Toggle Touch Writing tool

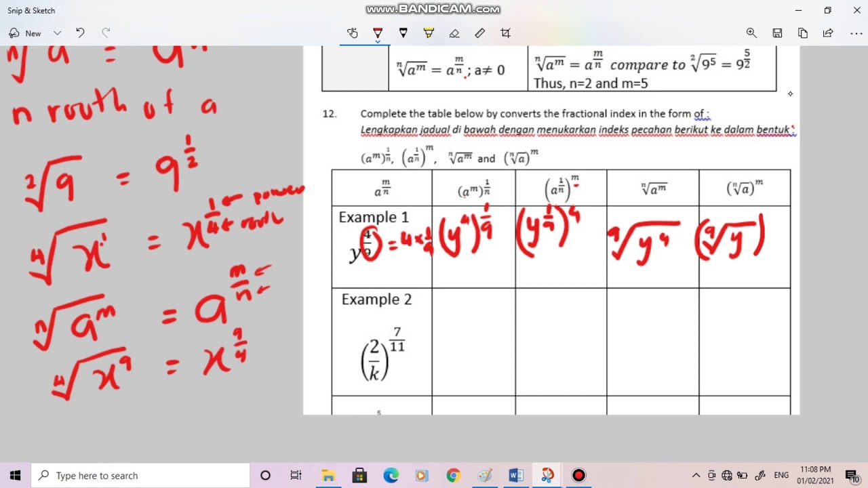[x=352, y=33]
